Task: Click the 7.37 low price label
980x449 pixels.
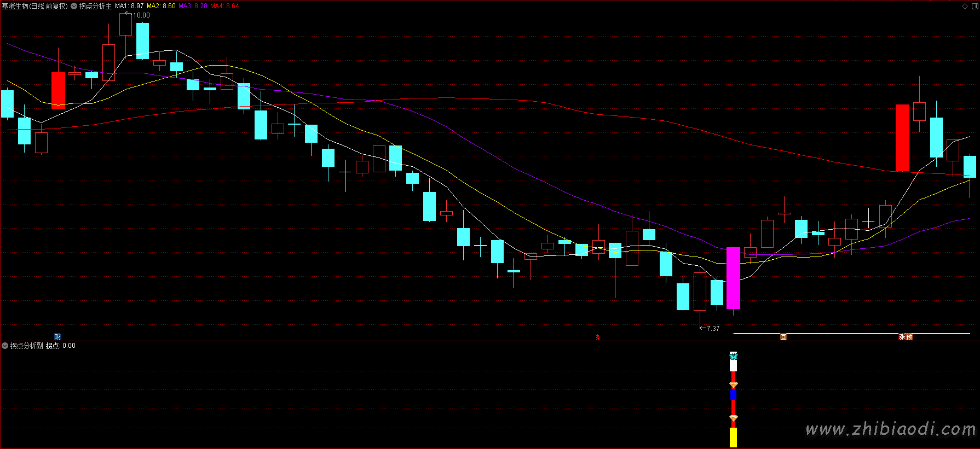Action: 713,329
